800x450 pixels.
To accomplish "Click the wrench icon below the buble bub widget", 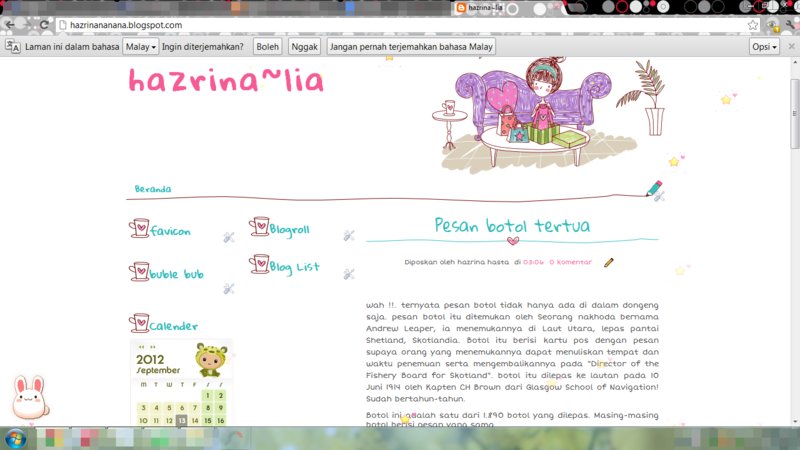I will coord(229,289).
